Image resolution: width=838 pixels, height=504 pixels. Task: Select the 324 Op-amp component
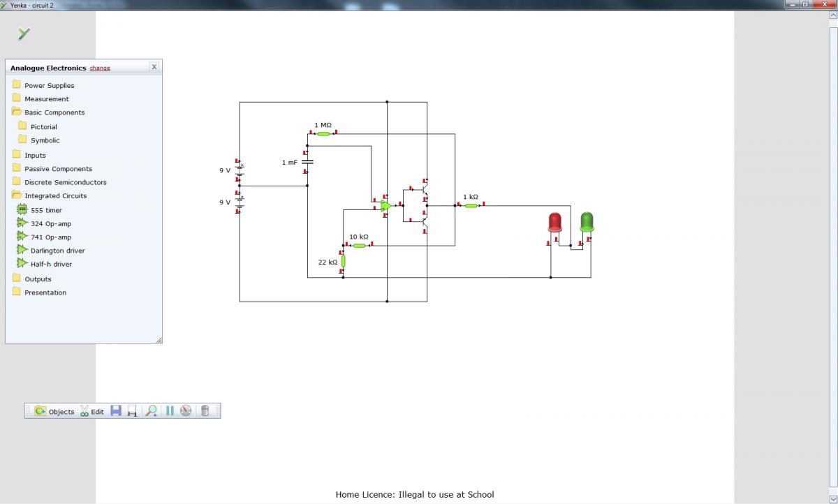[x=44, y=223]
